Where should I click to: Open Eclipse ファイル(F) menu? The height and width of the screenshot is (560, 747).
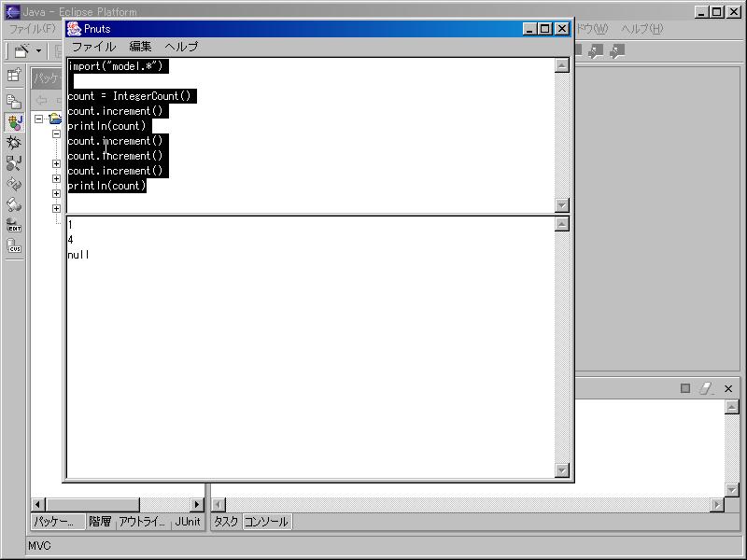[32, 29]
